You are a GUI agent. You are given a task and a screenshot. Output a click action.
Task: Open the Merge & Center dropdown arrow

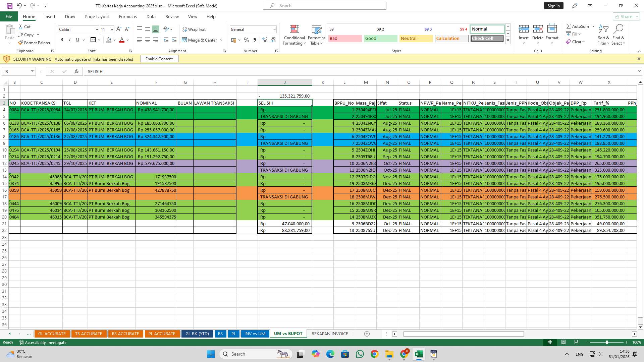(221, 40)
